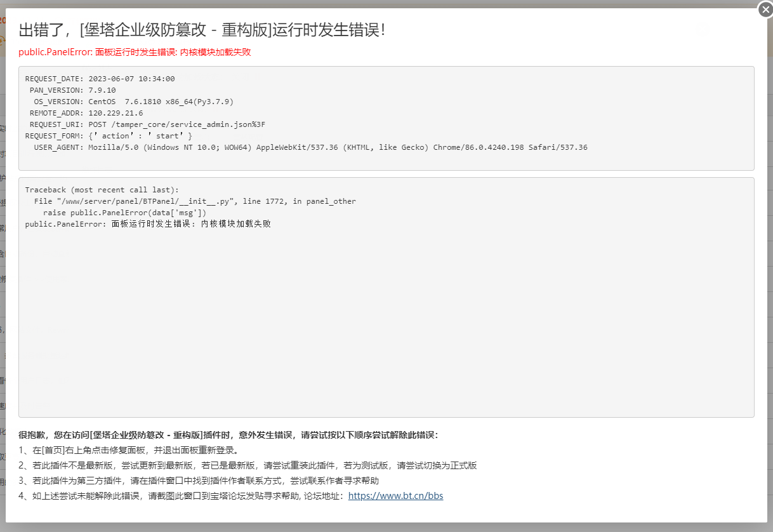Click the 'Traceback (most recent call last)' line
Viewport: 773px width, 532px height.
click(102, 190)
